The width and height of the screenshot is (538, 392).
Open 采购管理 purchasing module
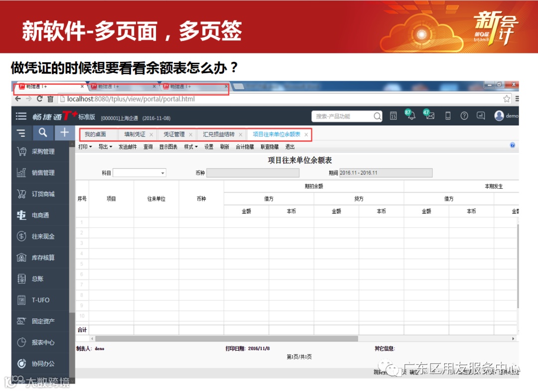point(40,151)
